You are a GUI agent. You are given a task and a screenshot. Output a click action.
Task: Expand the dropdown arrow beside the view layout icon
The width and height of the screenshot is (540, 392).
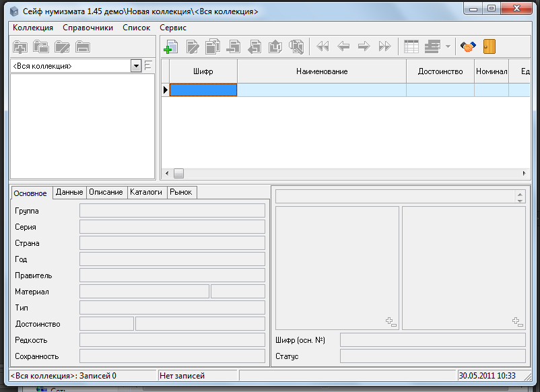448,46
